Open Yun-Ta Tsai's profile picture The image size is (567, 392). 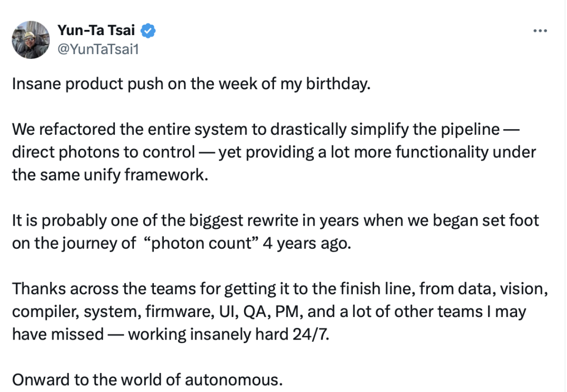[x=31, y=40]
